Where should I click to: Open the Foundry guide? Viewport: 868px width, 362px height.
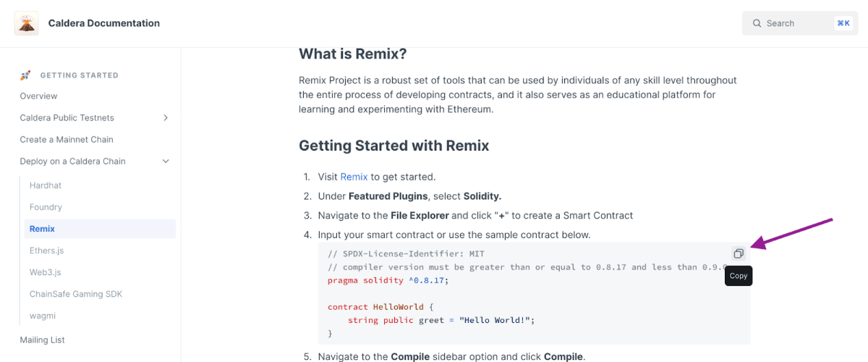[46, 207]
